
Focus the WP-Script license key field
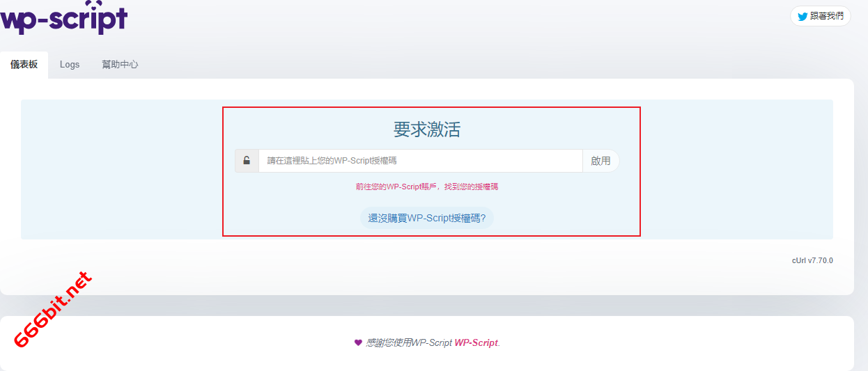(421, 161)
